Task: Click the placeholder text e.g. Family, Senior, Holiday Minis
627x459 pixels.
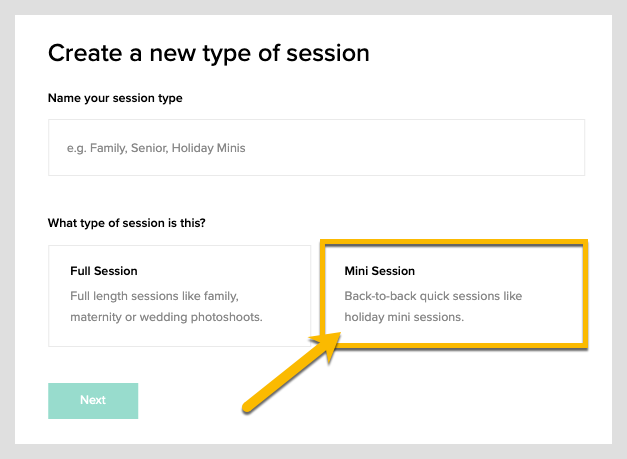Action: click(156, 148)
